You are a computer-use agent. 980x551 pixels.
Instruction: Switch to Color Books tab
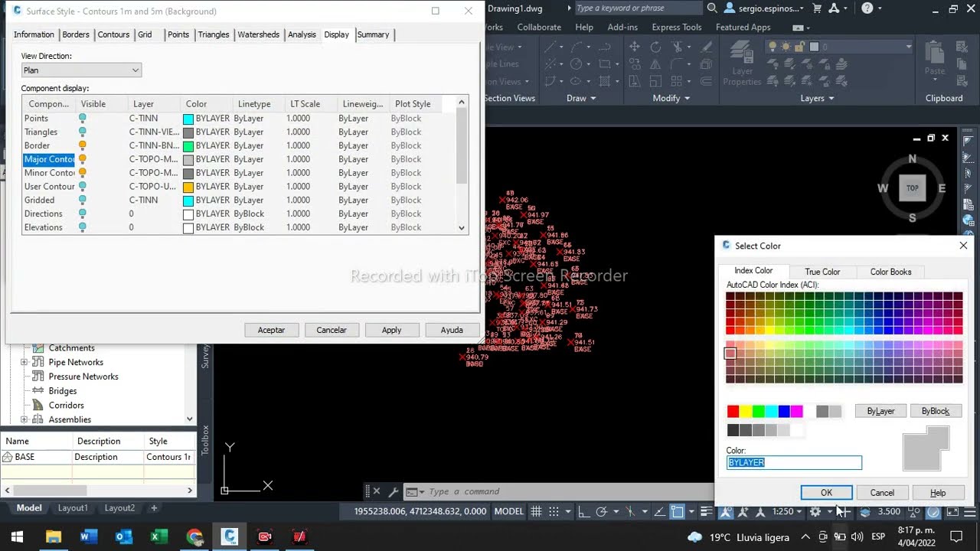coord(890,272)
